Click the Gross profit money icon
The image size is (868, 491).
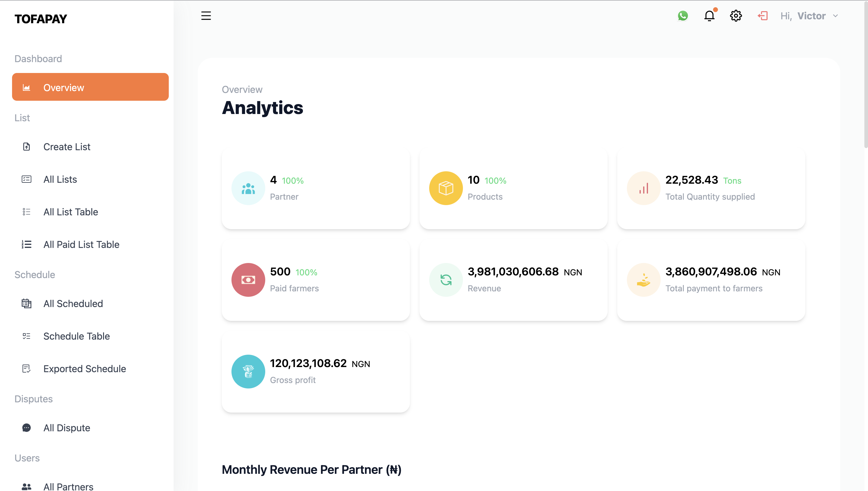(248, 372)
